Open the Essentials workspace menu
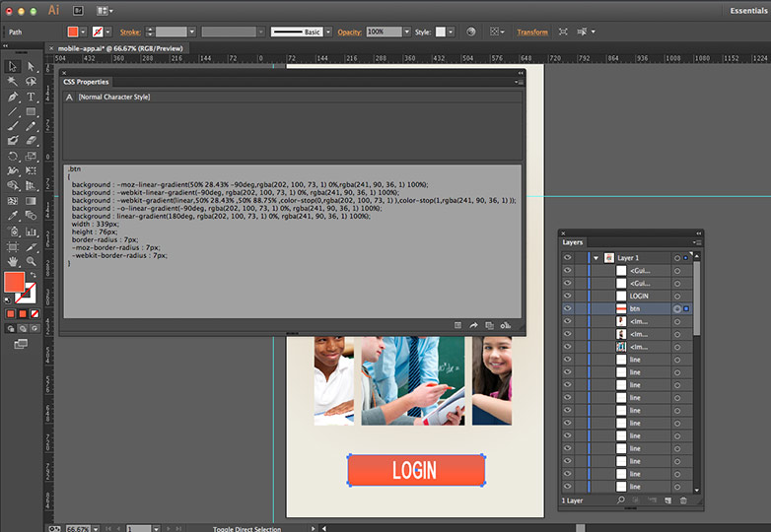Image resolution: width=771 pixels, height=532 pixels. 748,10
